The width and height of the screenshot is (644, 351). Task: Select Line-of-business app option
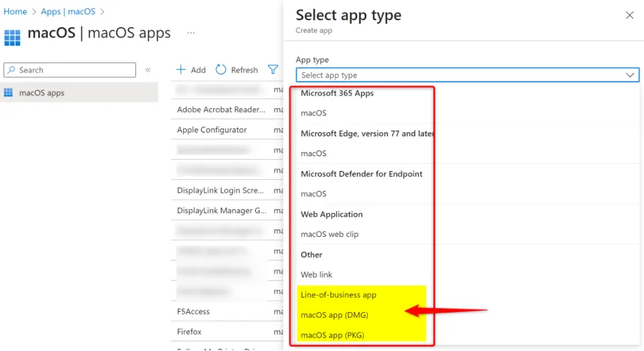[338, 295]
